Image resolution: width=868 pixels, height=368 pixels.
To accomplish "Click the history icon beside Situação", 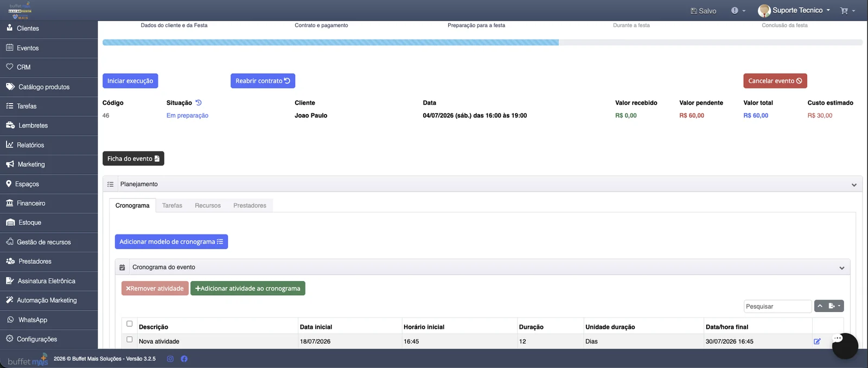I will (199, 103).
